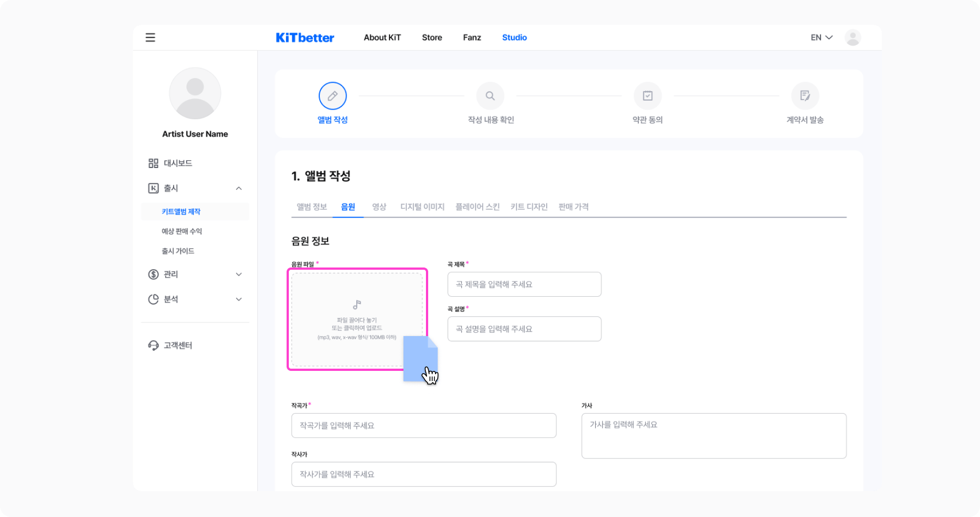Select the 판매 가격 tab
The width and height of the screenshot is (980, 517).
(573, 207)
